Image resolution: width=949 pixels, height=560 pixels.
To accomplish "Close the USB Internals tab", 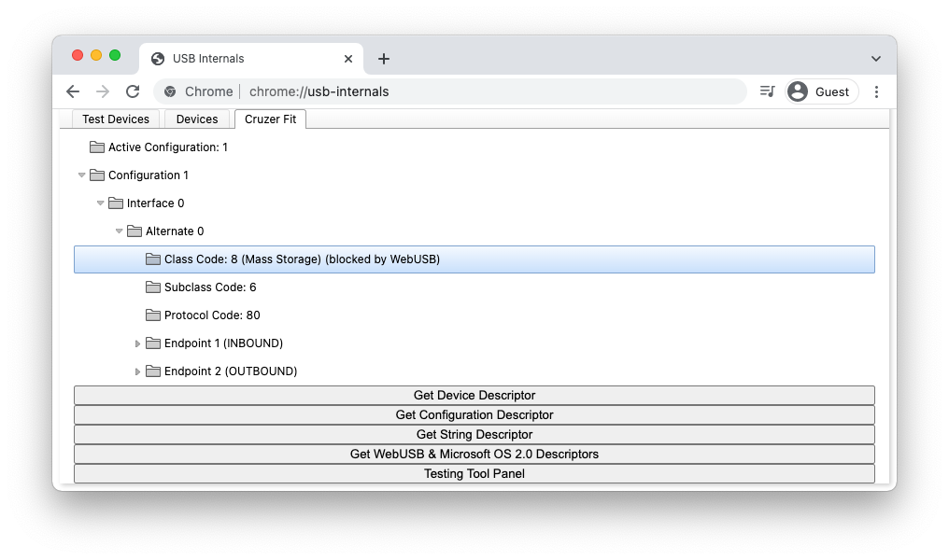I will pos(348,59).
